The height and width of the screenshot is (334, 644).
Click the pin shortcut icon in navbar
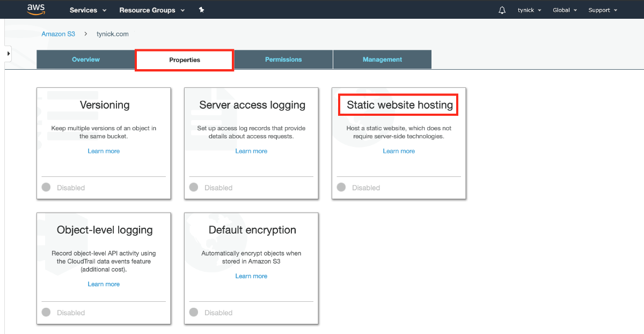click(201, 10)
